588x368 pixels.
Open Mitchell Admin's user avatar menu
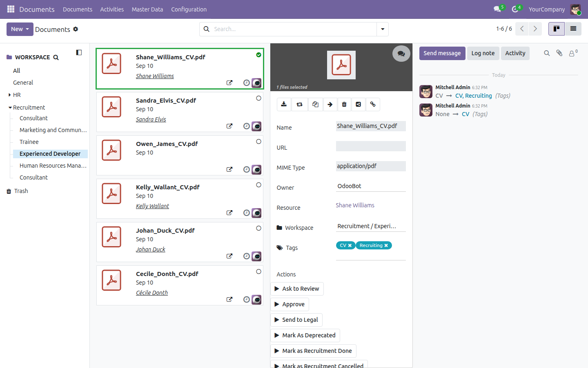[575, 9]
